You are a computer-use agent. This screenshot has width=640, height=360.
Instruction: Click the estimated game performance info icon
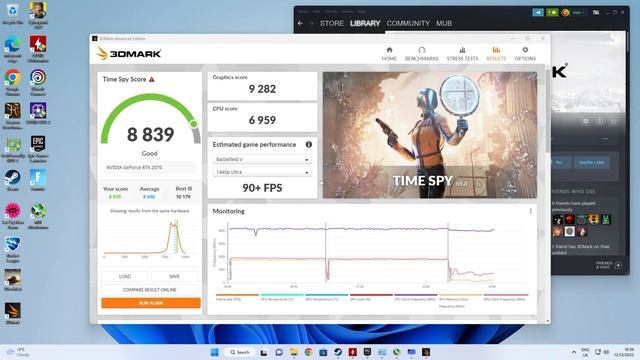(x=309, y=144)
